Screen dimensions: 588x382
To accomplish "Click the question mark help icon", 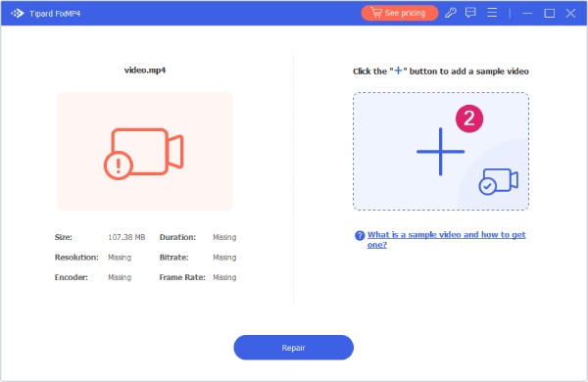I will click(x=360, y=235).
